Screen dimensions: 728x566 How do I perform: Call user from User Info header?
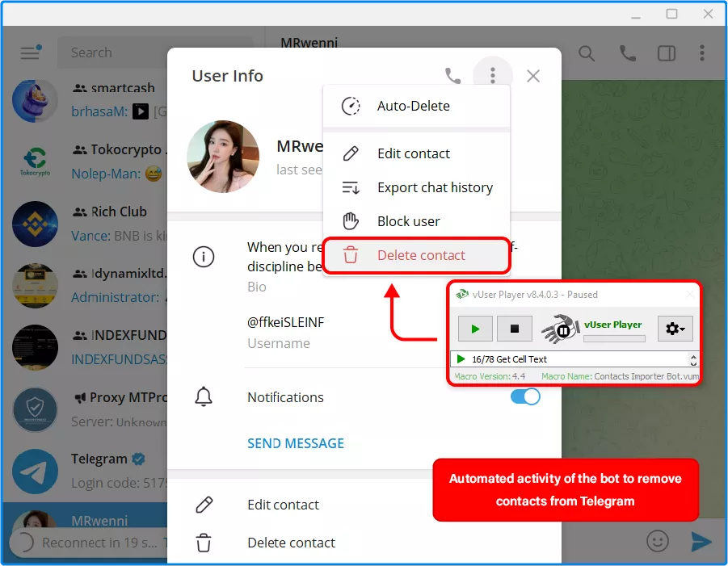(x=452, y=76)
